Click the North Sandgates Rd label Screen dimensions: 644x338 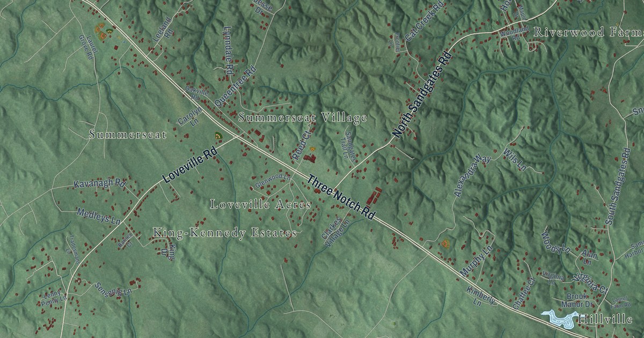(x=423, y=94)
